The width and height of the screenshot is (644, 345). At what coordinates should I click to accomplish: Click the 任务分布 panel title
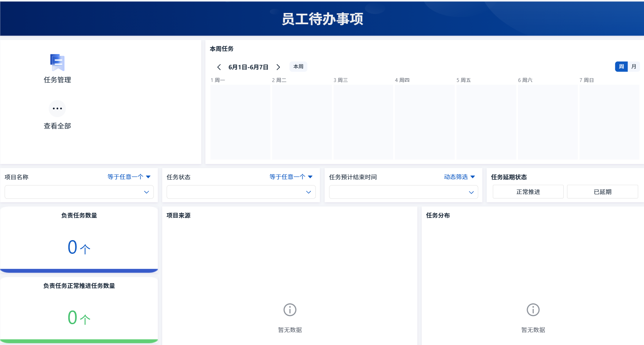coord(438,216)
